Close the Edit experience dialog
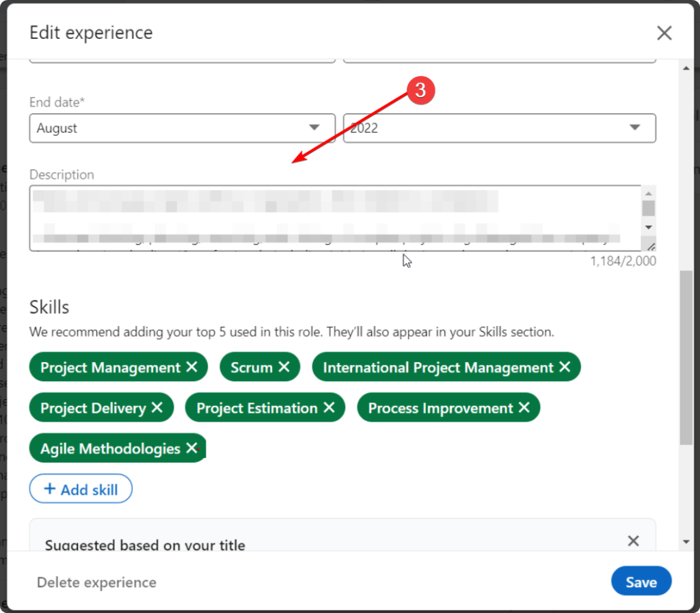Image resolution: width=700 pixels, height=613 pixels. click(664, 33)
